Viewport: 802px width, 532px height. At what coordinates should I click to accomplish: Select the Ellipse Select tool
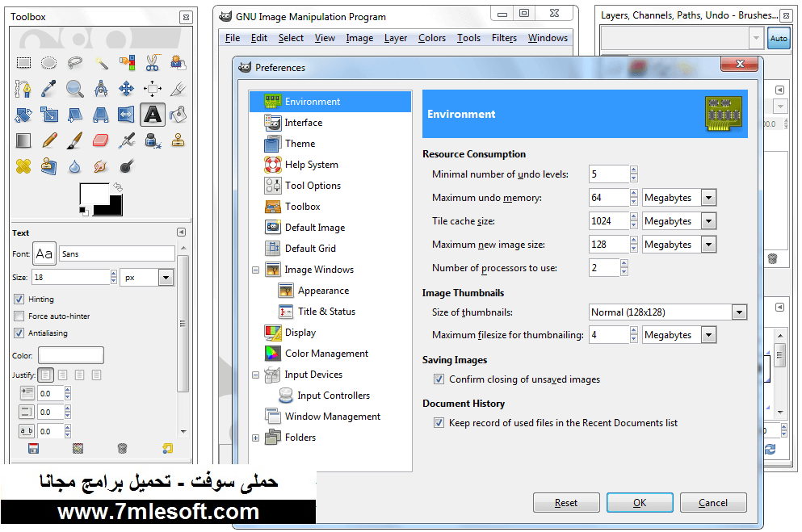49,63
